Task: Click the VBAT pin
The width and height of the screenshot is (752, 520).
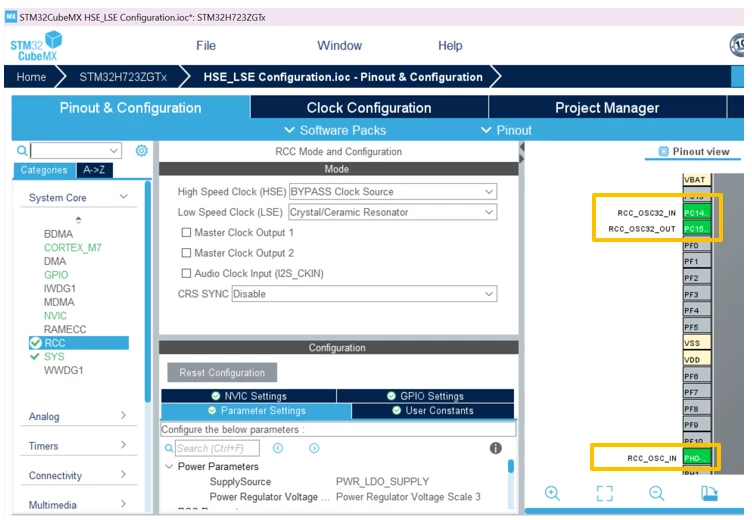Action: [x=696, y=180]
